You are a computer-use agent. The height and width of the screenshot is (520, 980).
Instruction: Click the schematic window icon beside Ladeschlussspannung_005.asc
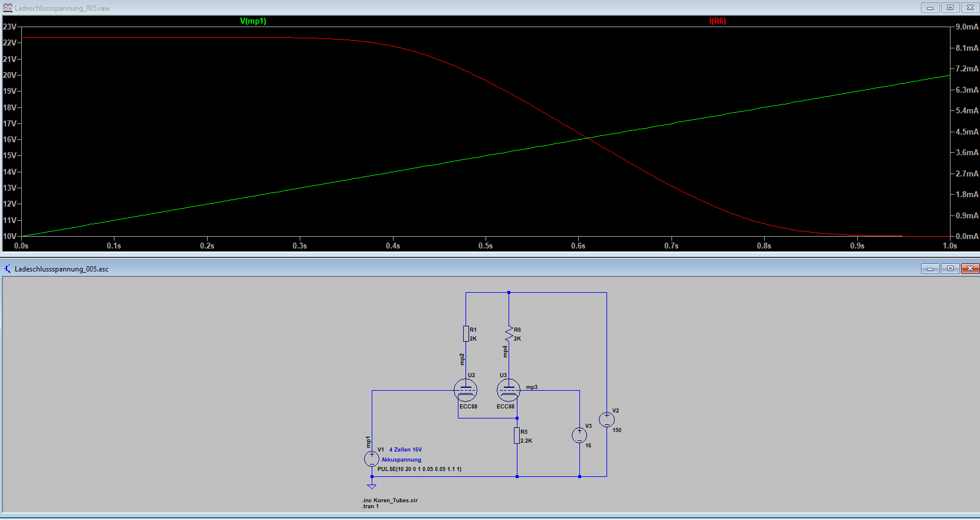tap(8, 269)
